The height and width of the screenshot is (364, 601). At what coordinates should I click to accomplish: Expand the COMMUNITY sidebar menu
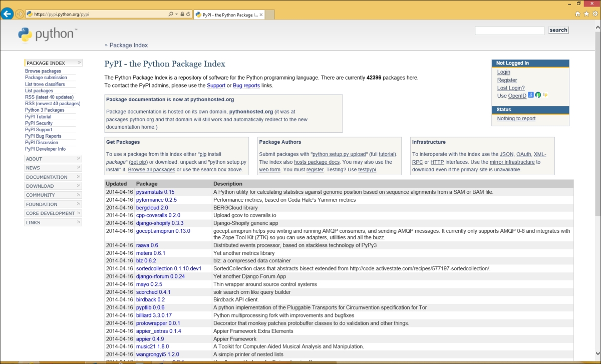53,195
